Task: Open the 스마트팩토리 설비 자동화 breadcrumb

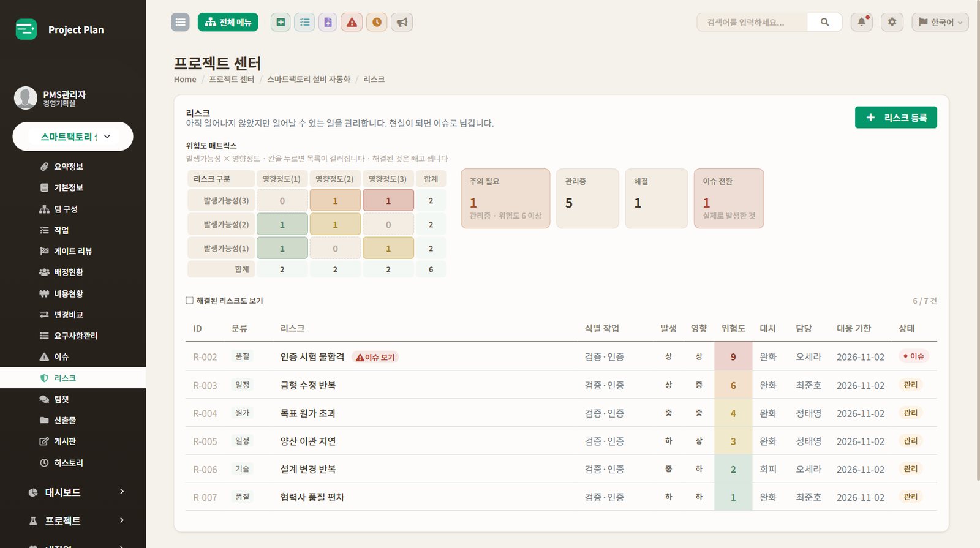Action: [x=309, y=80]
